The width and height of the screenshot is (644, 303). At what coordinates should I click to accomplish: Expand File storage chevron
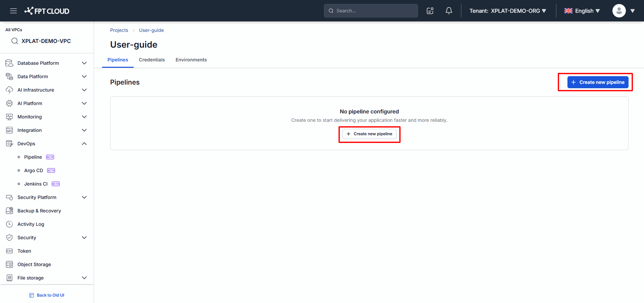click(84, 278)
